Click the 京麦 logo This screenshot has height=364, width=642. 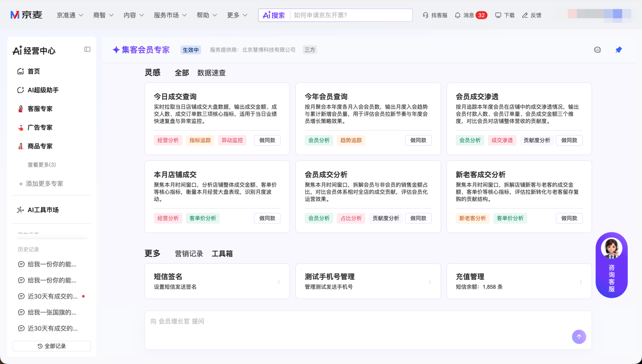(x=26, y=15)
